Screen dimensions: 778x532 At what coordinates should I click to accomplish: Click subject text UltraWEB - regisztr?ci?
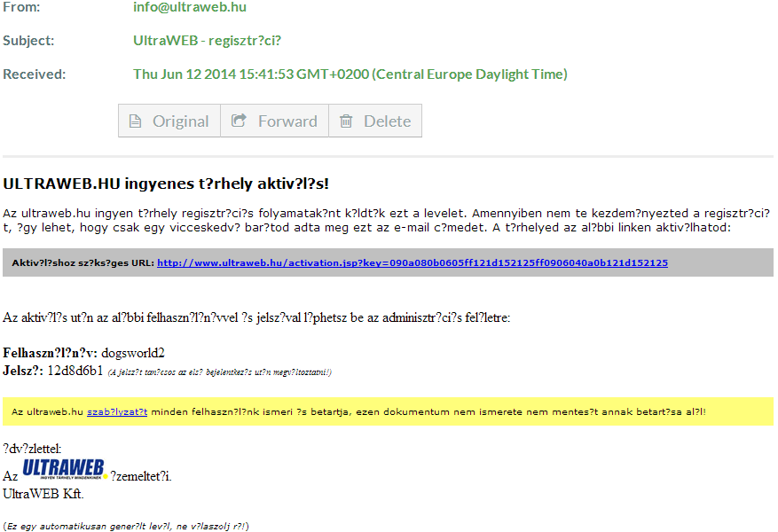coord(207,40)
